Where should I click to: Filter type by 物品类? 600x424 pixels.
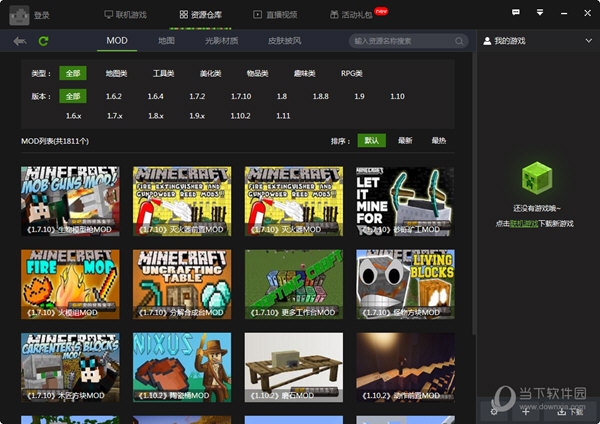[x=258, y=73]
